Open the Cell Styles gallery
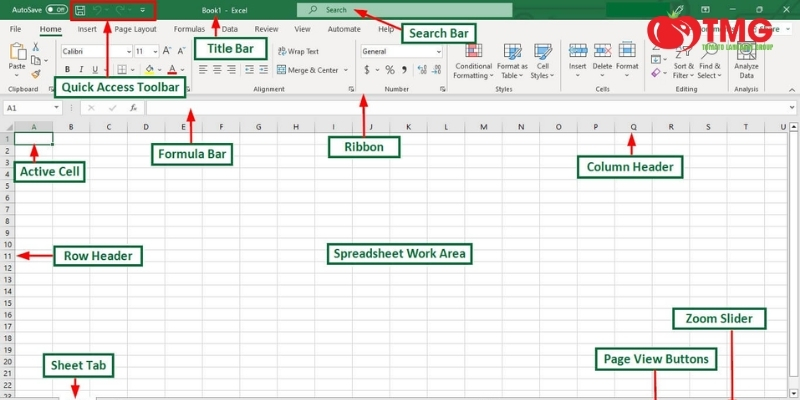The image size is (800, 400). pyautogui.click(x=542, y=61)
